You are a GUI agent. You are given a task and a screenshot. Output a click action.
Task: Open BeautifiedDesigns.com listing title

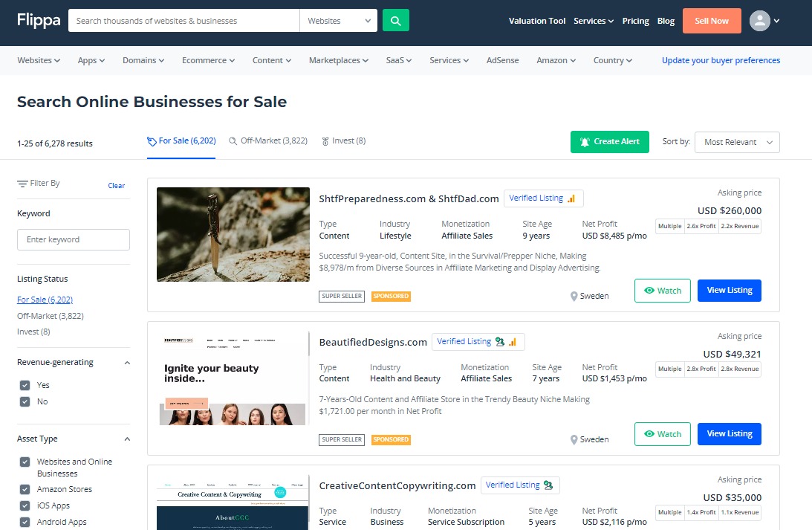pyautogui.click(x=373, y=343)
